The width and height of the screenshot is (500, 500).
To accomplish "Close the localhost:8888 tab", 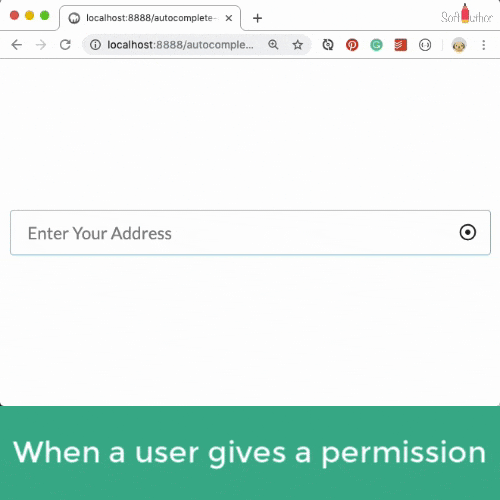I will tap(229, 18).
